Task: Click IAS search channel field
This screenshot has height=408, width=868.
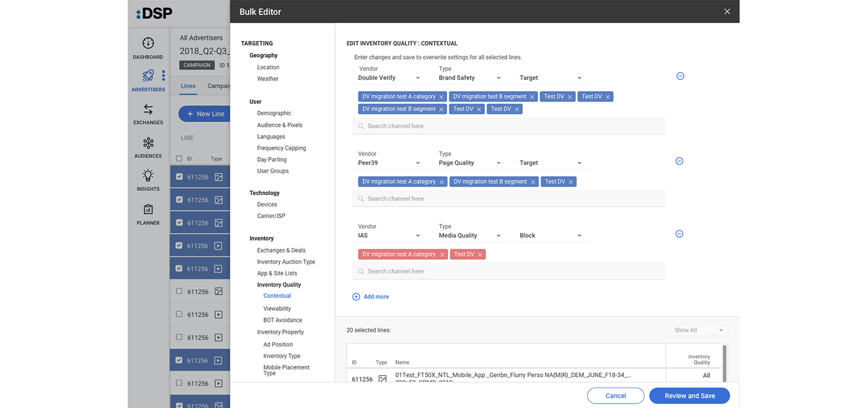Action: click(508, 271)
